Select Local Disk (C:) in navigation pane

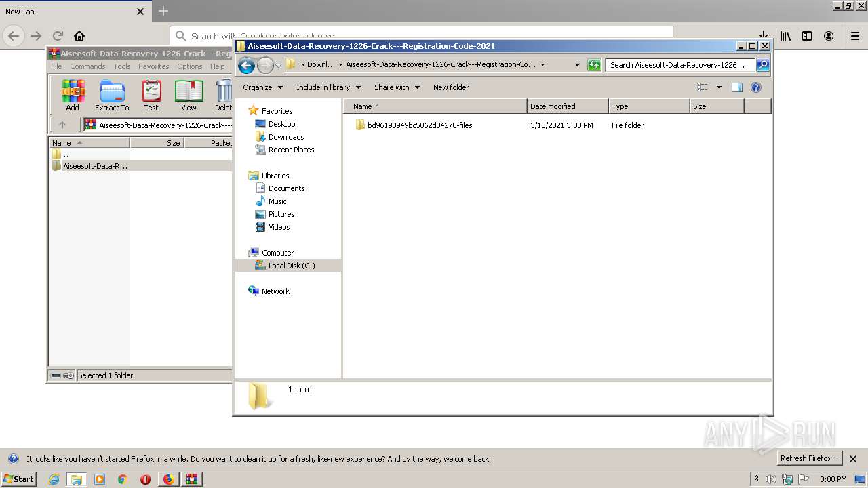coord(288,266)
